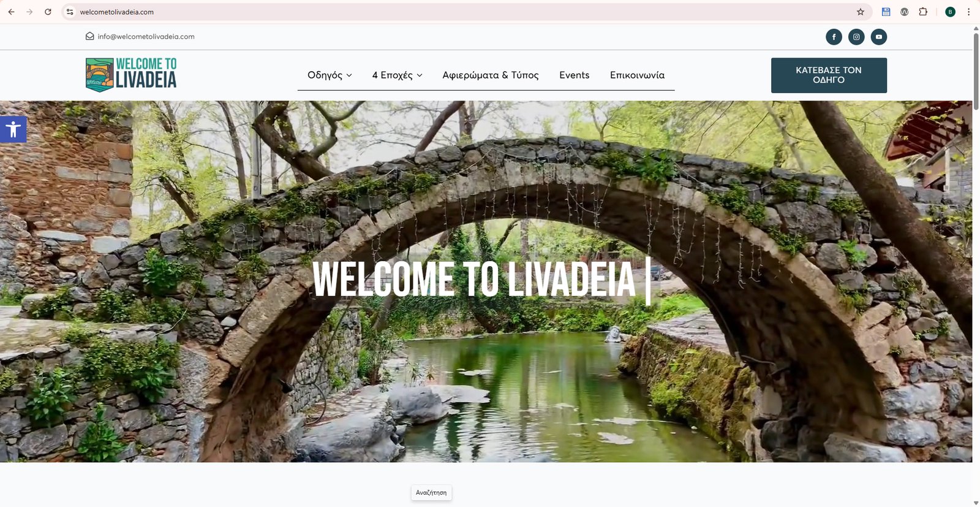Expand the Οδηγός dropdown menu
The width and height of the screenshot is (980, 507).
point(330,75)
